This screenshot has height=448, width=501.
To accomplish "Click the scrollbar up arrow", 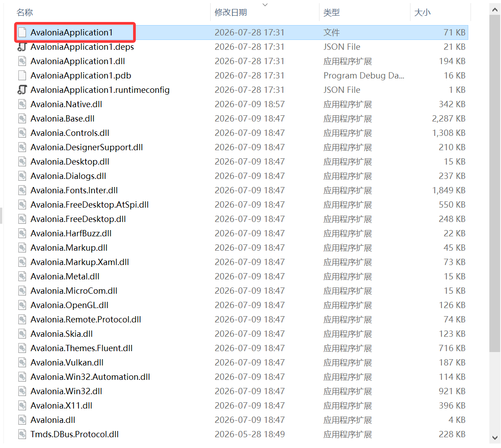I will pyautogui.click(x=495, y=10).
